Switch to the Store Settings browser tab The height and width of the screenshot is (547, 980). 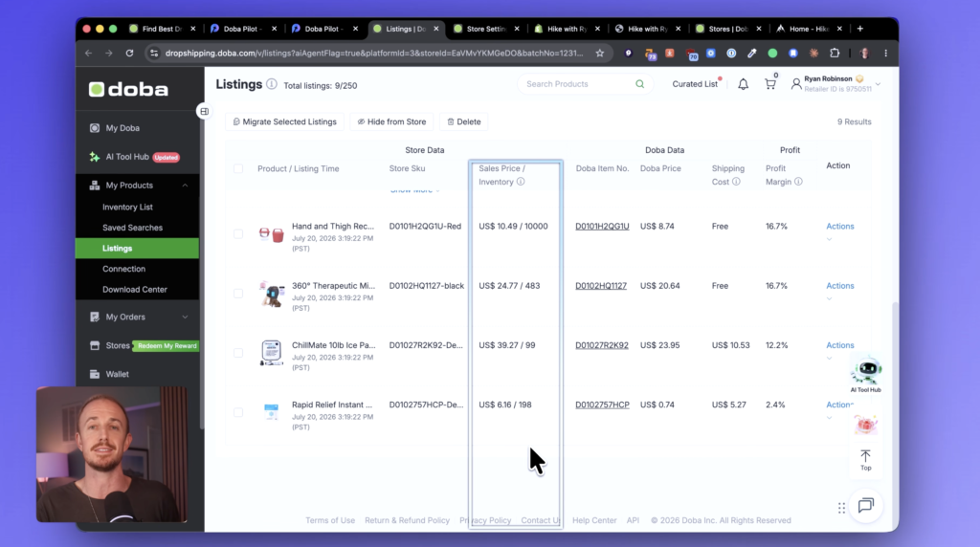[486, 29]
